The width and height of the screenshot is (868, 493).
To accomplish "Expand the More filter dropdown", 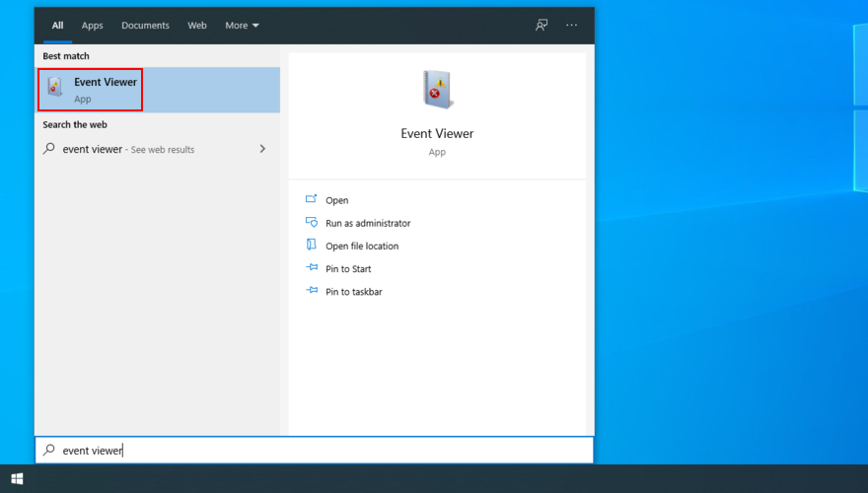I will pos(242,26).
